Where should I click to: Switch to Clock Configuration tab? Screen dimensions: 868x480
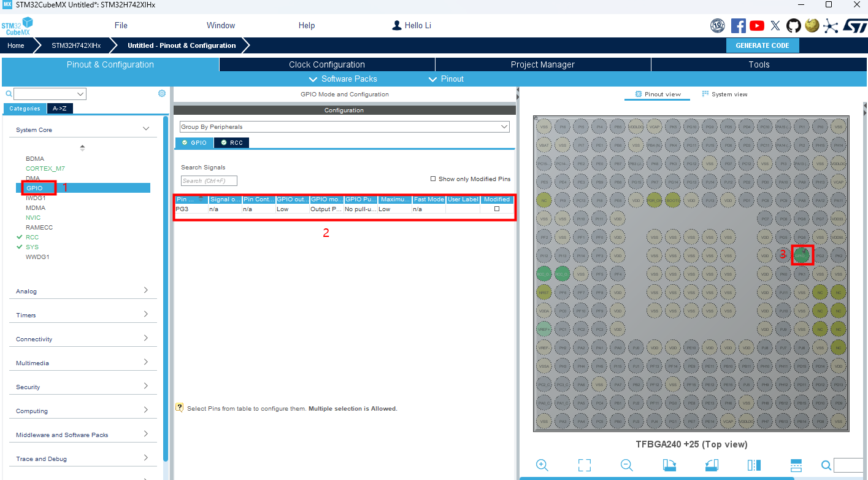point(327,64)
